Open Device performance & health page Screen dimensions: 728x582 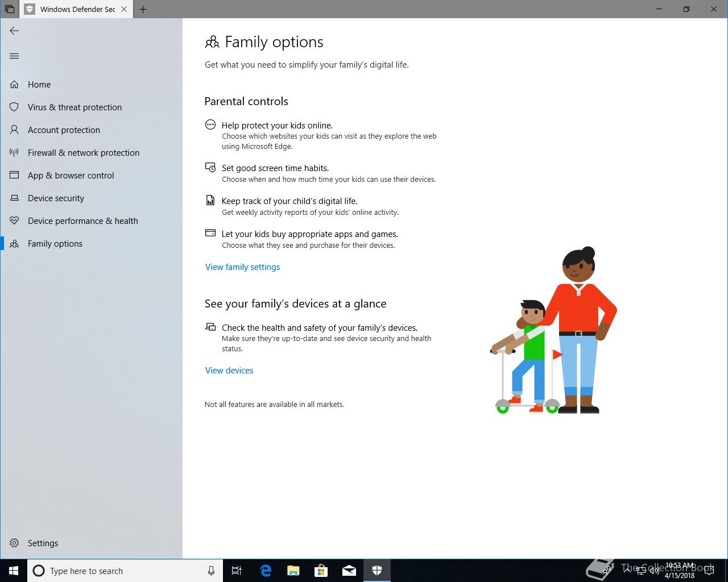[x=91, y=221]
